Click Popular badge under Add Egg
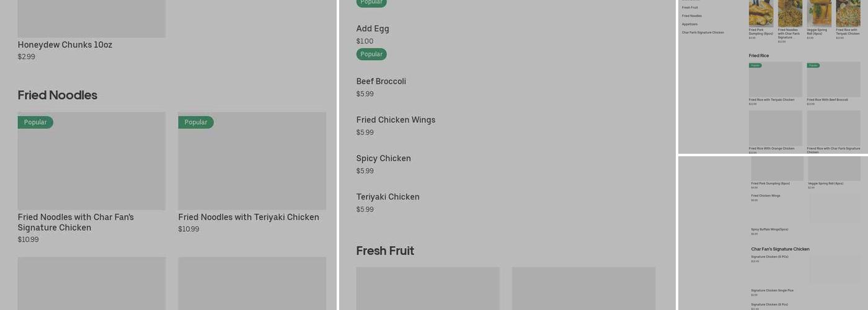Viewport: 868px width, 310px height. 371,54
